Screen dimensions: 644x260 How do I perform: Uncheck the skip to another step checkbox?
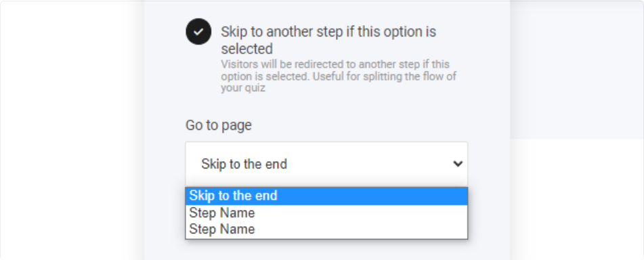click(198, 32)
